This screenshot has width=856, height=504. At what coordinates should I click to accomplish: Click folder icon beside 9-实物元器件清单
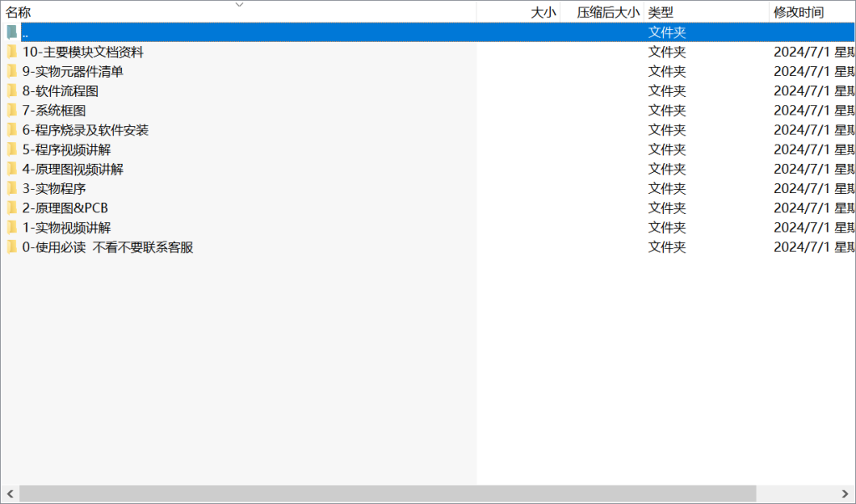point(12,71)
